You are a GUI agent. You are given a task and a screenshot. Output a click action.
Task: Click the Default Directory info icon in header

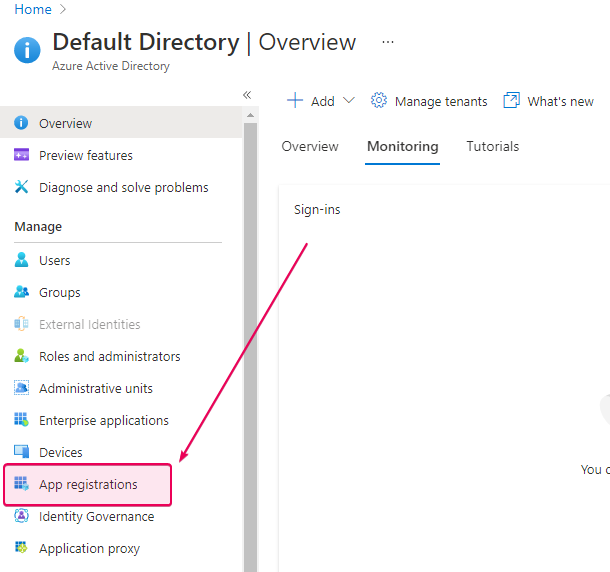click(x=27, y=50)
